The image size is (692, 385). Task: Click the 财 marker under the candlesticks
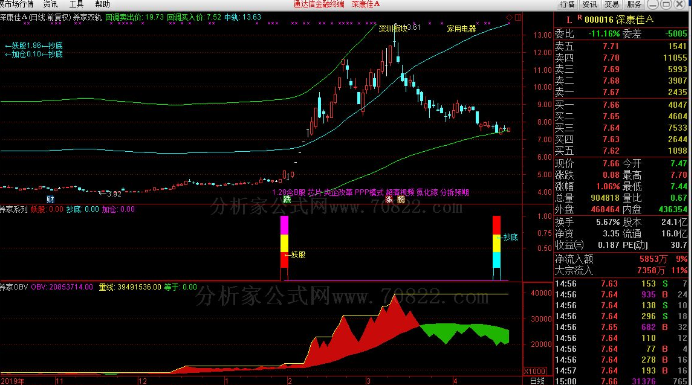point(51,200)
